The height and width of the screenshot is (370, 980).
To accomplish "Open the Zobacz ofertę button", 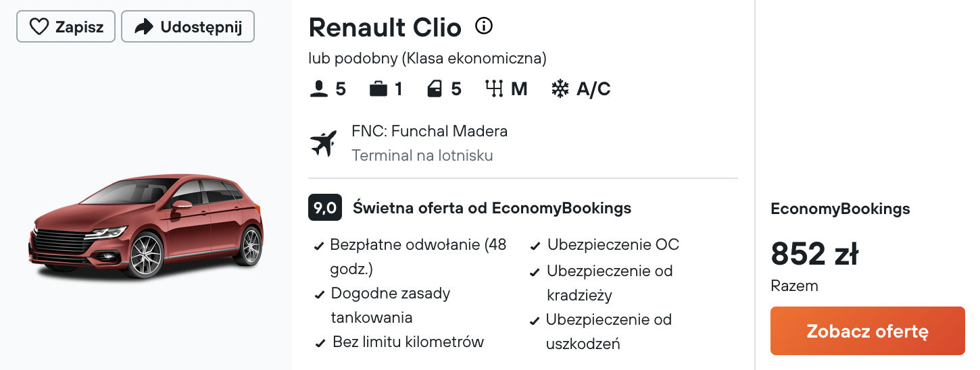I will point(868,331).
